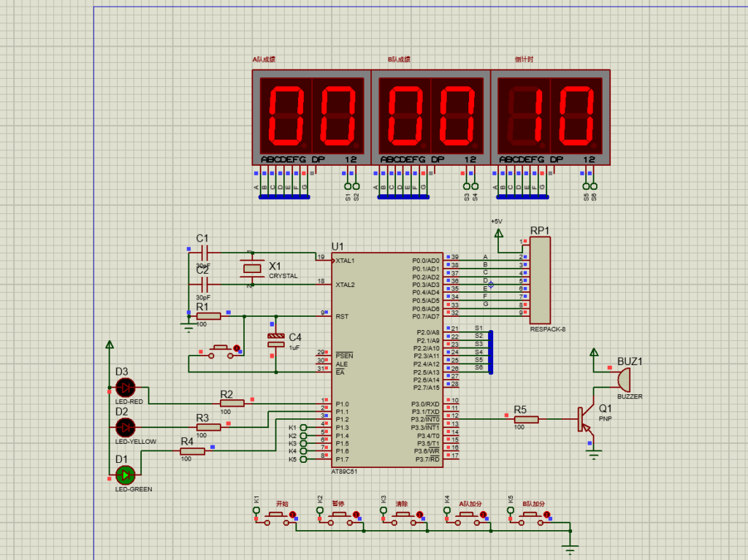Image resolution: width=748 pixels, height=560 pixels.
Task: Click the B队成绩 seven-segment display
Action: tap(431, 117)
